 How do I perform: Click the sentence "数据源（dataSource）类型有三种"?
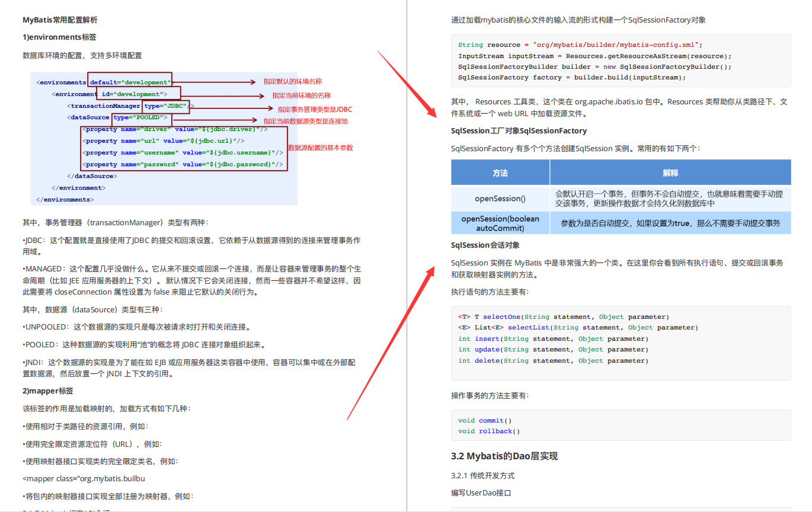92,309
